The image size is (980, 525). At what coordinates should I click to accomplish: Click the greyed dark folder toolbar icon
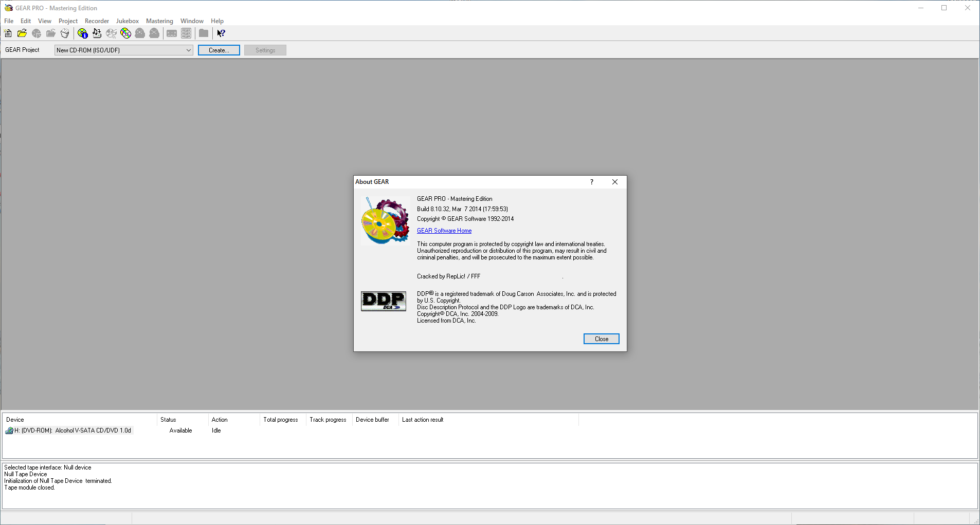point(204,33)
